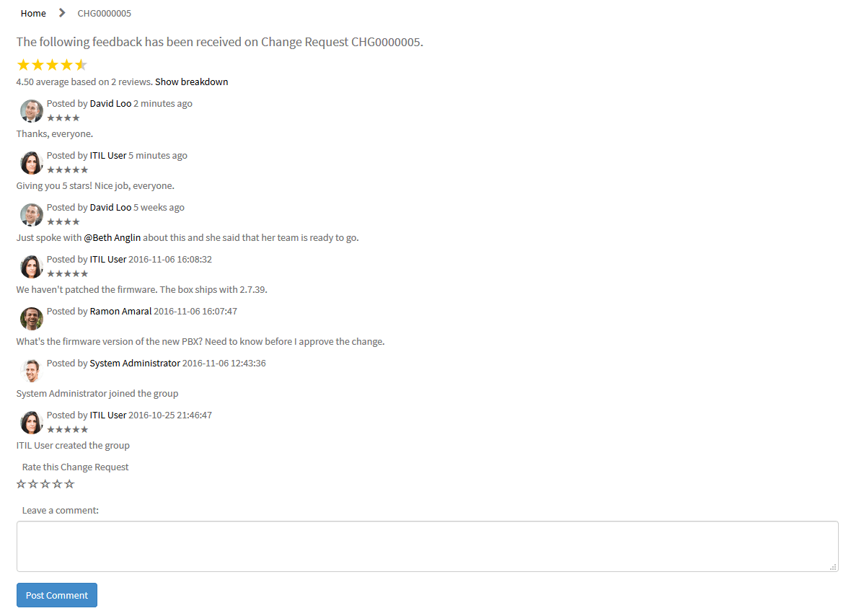Click Ramon Amaral's avatar picture
This screenshot has height=616, width=851.
click(x=32, y=319)
